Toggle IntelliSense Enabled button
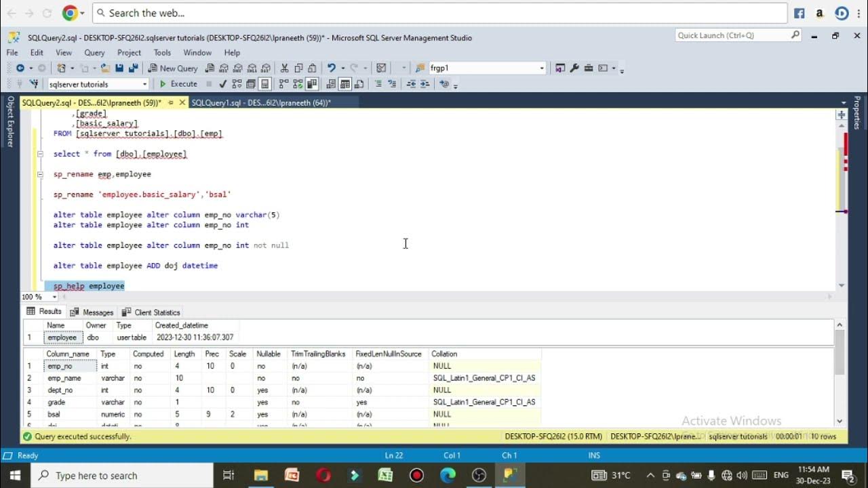 pos(264,84)
